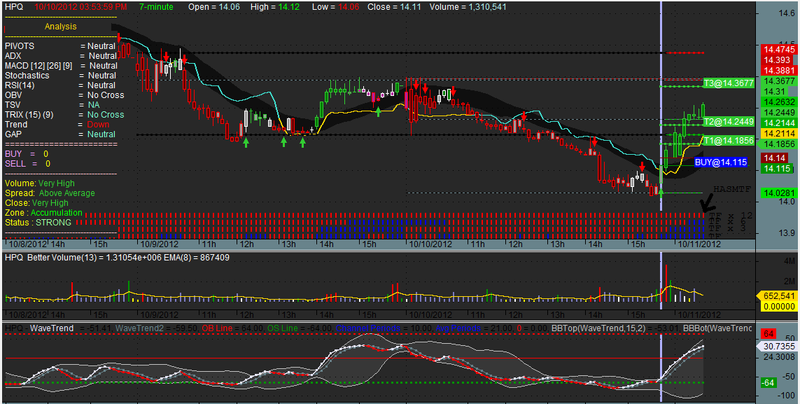Click the vertical selector line on price chart
Viewport: 800px width, 404px height.
pos(661,107)
